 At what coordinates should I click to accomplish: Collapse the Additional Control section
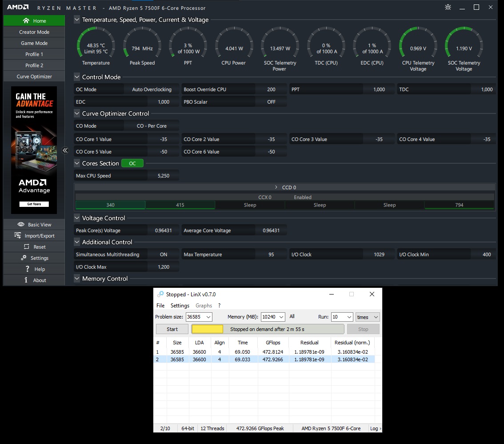(77, 242)
